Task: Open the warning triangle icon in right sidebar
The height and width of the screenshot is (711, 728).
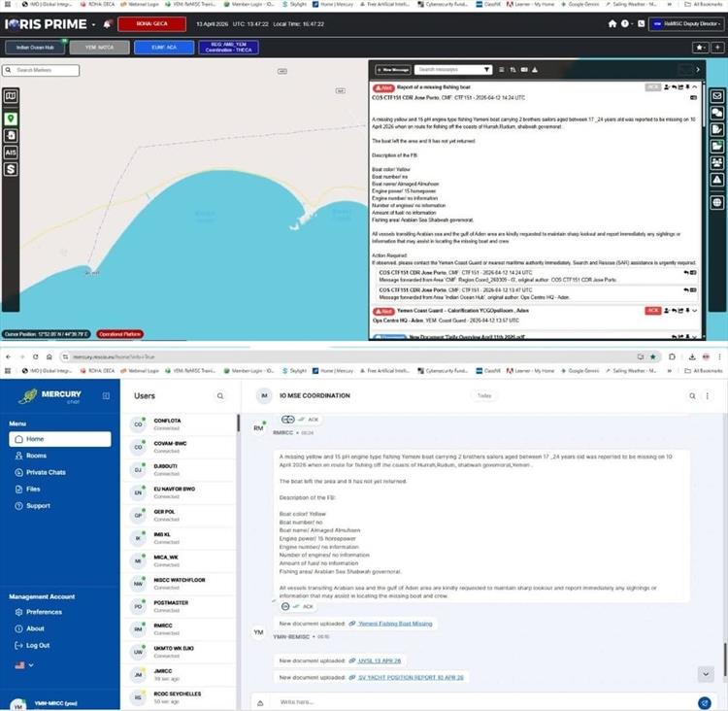Action: 717,180
